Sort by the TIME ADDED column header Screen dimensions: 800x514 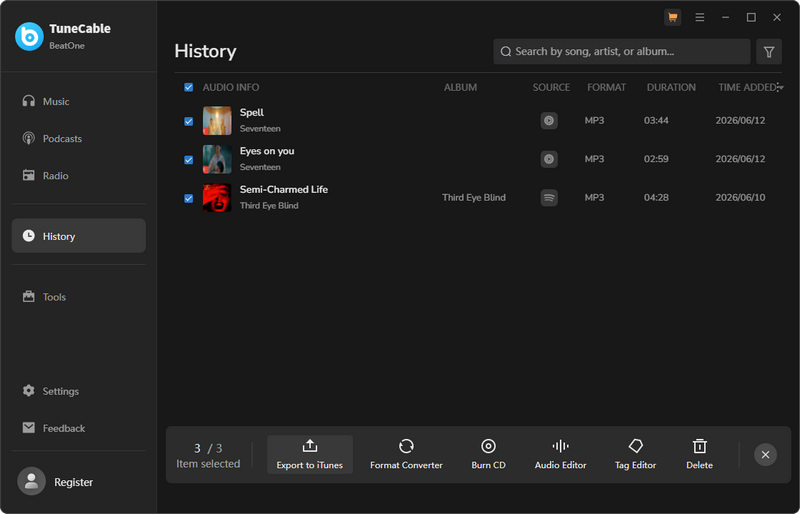pos(746,87)
